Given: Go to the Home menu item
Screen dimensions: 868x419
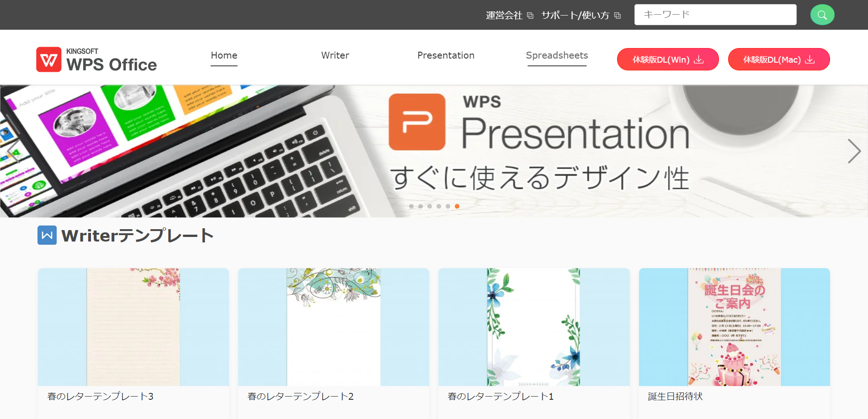Looking at the screenshot, I should click(x=224, y=55).
